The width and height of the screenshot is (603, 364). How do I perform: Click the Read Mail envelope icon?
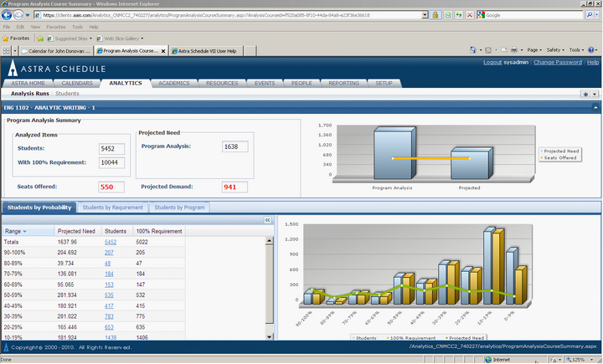tap(504, 50)
